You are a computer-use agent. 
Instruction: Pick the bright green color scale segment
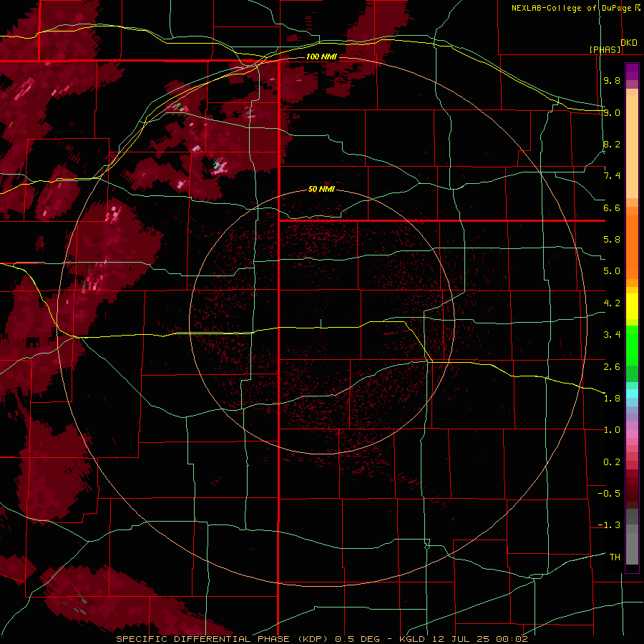click(x=632, y=346)
